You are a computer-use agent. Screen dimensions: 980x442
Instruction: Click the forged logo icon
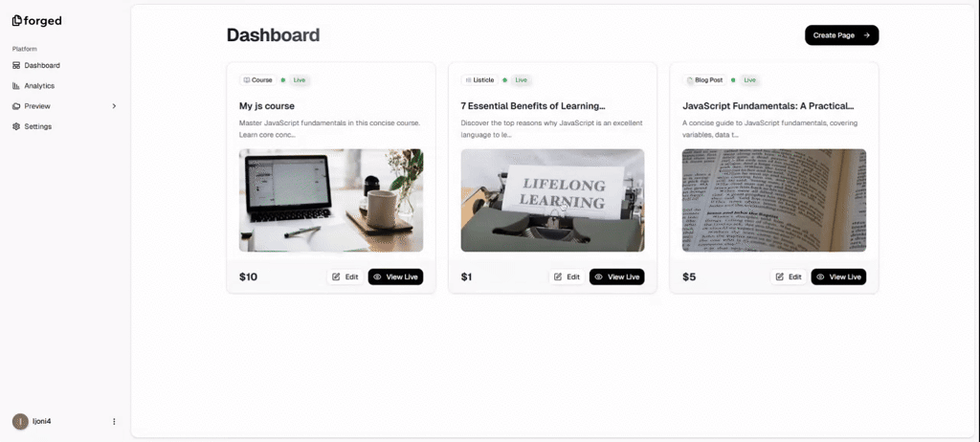pos(17,21)
